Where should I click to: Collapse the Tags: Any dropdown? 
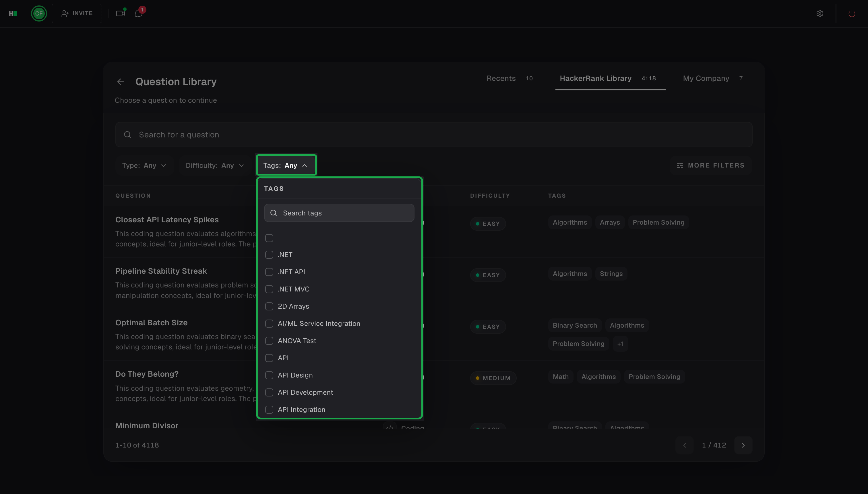[x=286, y=166]
